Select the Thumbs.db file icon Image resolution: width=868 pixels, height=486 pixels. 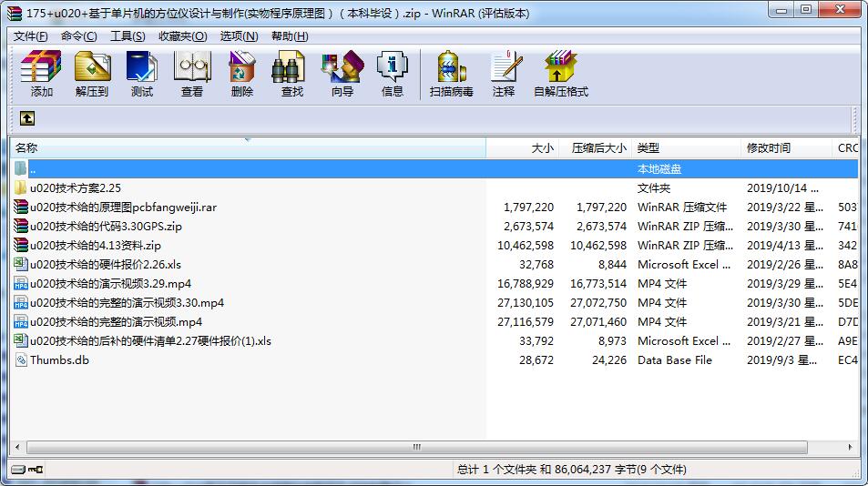[x=20, y=359]
